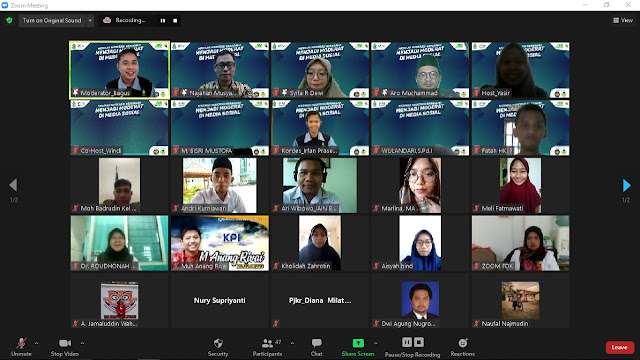Click muted mic icon on Meli Fatmawati

point(476,208)
